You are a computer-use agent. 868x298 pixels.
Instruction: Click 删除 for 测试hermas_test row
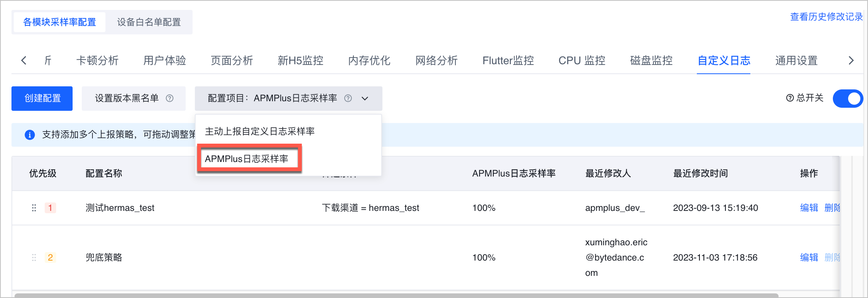pyautogui.click(x=832, y=208)
